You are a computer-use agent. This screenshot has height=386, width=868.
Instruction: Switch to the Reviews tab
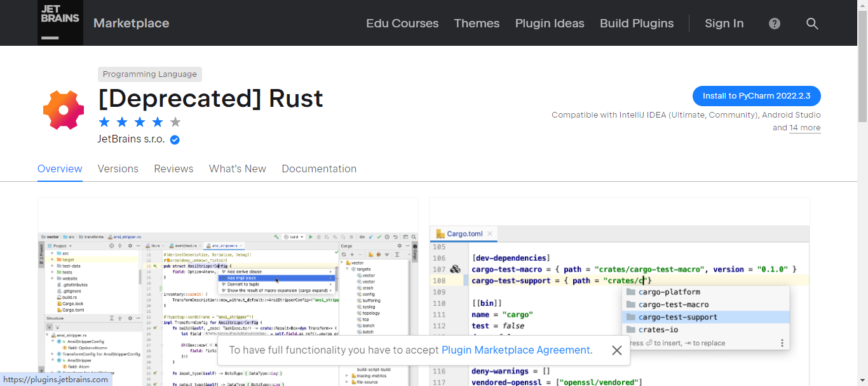173,169
